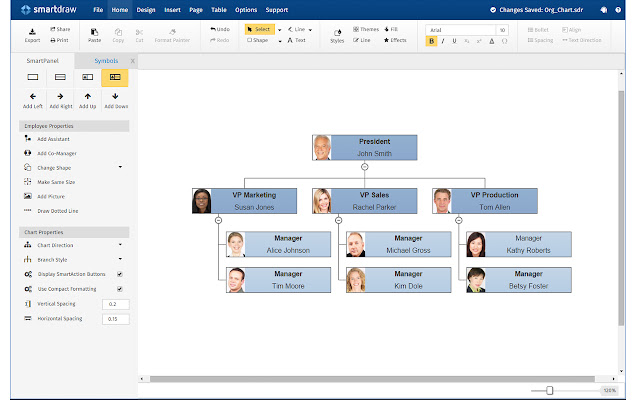Click the Print button
This screenshot has height=400, width=640.
point(59,40)
